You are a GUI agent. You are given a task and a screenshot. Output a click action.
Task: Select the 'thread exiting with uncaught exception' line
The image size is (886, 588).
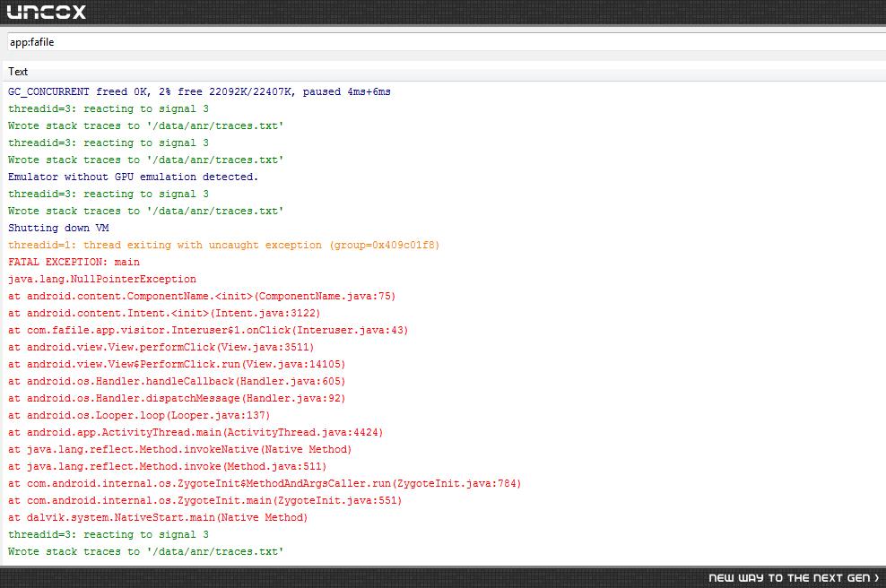tap(224, 245)
